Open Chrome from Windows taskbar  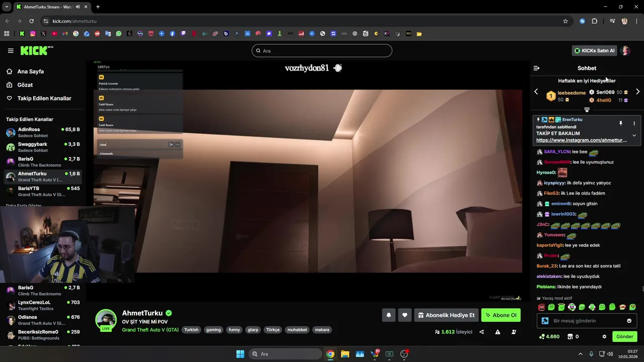point(330,354)
